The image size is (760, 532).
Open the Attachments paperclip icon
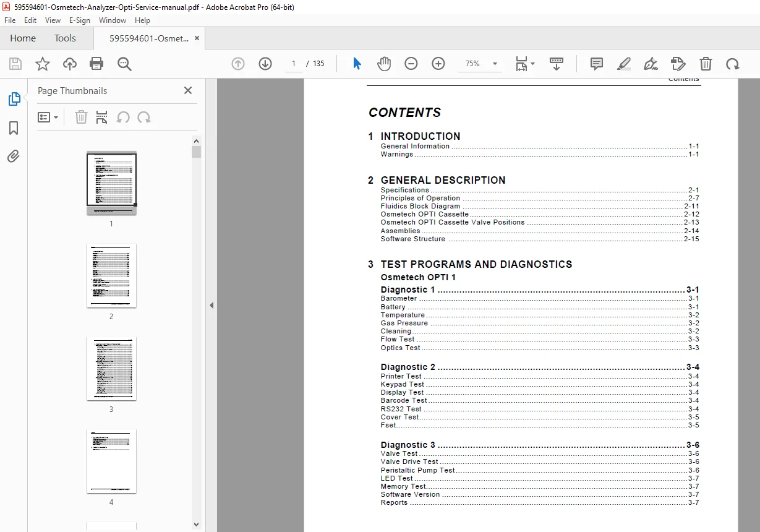(x=14, y=156)
